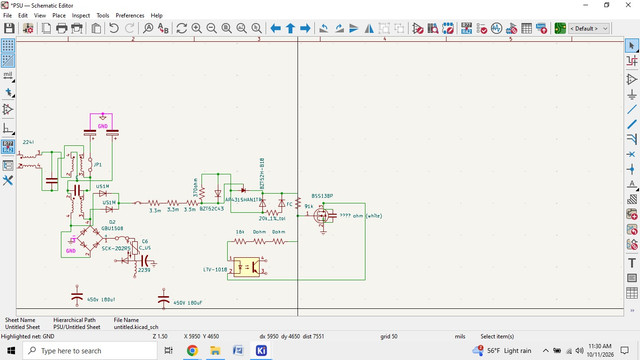Image resolution: width=640 pixels, height=360 pixels.
Task: Show the hierarchy navigator panel
Action: [8, 165]
